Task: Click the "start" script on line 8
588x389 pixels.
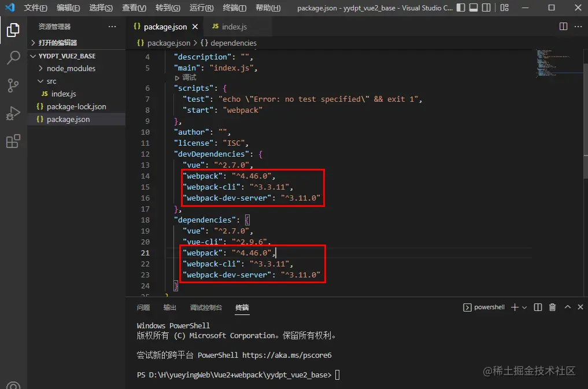Action: click(198, 110)
